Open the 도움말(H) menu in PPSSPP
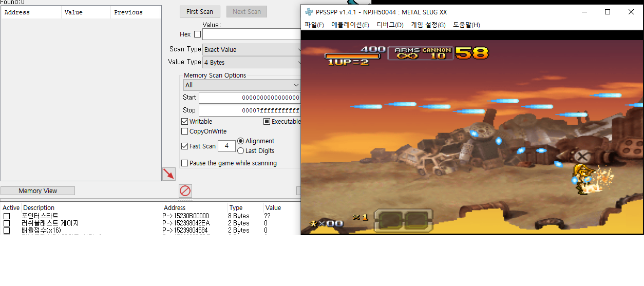Viewport: 644px width, 286px height. tap(466, 25)
